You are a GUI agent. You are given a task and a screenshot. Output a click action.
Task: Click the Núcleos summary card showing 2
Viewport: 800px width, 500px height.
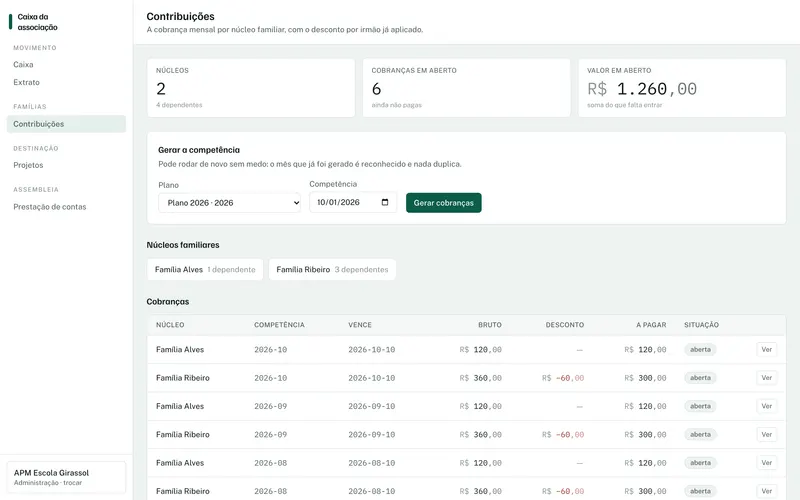(x=251, y=88)
